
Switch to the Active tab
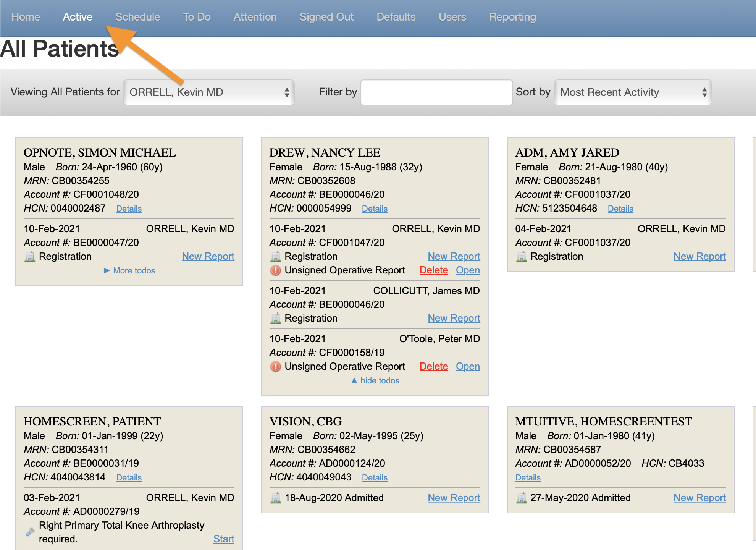78,17
